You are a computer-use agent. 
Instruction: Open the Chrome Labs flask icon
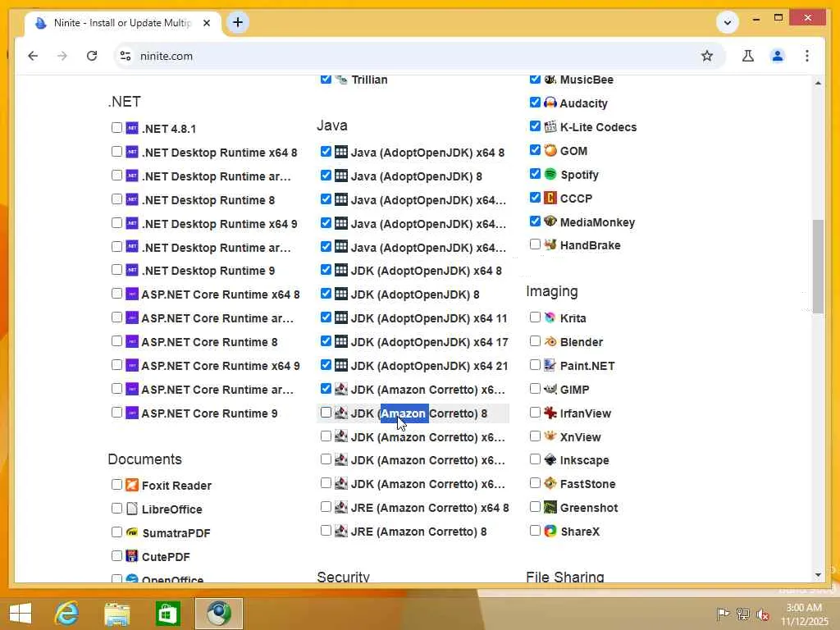tap(748, 56)
